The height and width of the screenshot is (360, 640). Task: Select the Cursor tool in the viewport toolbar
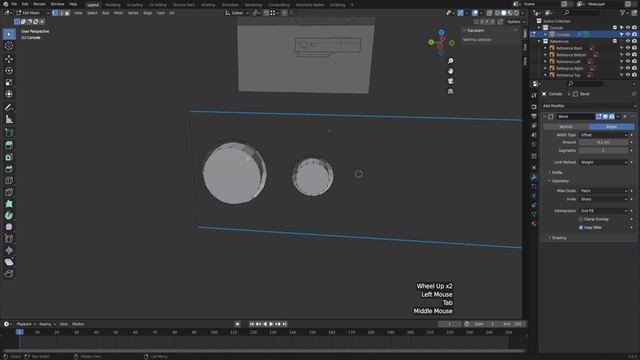[9, 46]
